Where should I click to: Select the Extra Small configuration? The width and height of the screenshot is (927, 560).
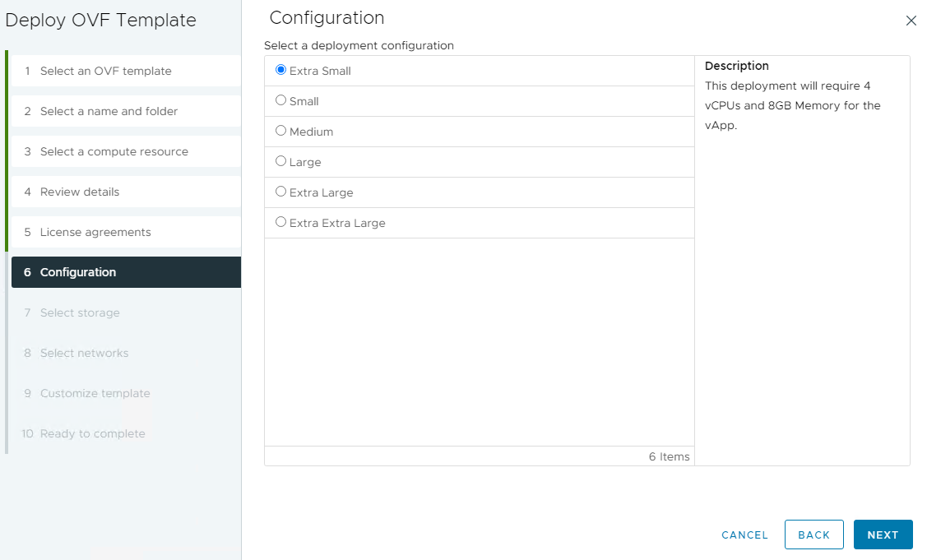pyautogui.click(x=281, y=71)
